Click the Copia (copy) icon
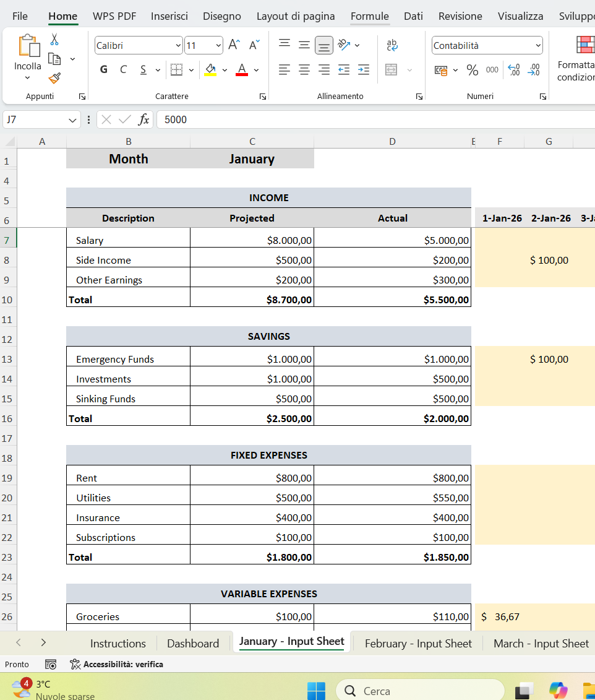The height and width of the screenshot is (700, 595). 54,57
